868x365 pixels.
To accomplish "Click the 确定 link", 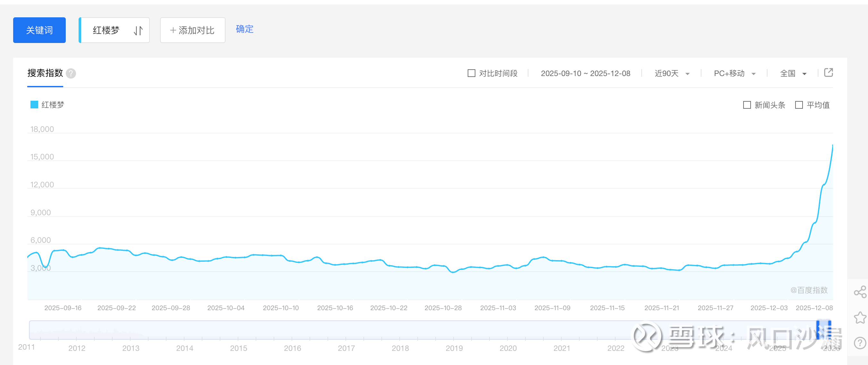I will [x=245, y=29].
